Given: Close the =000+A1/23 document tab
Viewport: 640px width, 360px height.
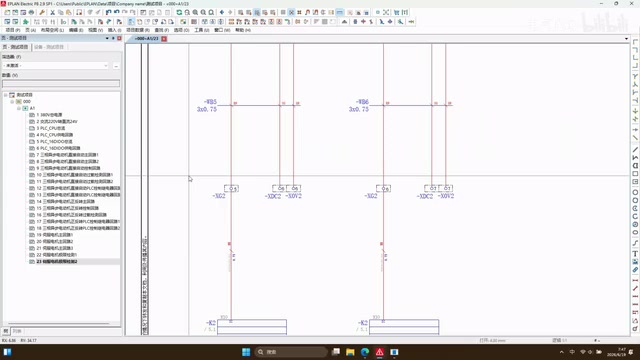Looking at the screenshot, I should (164, 39).
